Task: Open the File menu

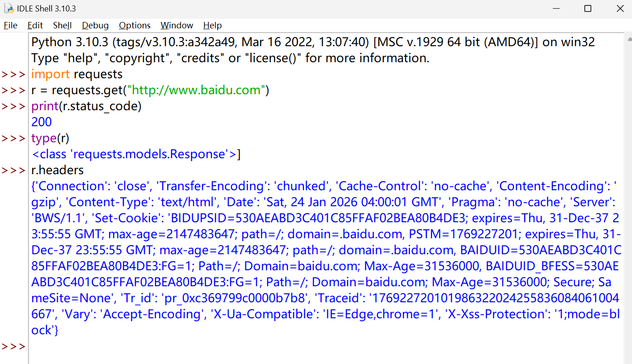Action: [11, 26]
